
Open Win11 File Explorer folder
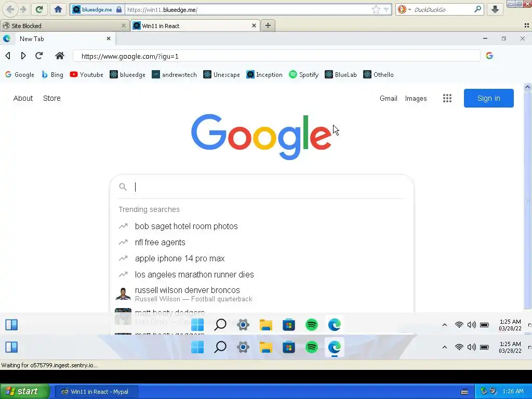pos(266,347)
